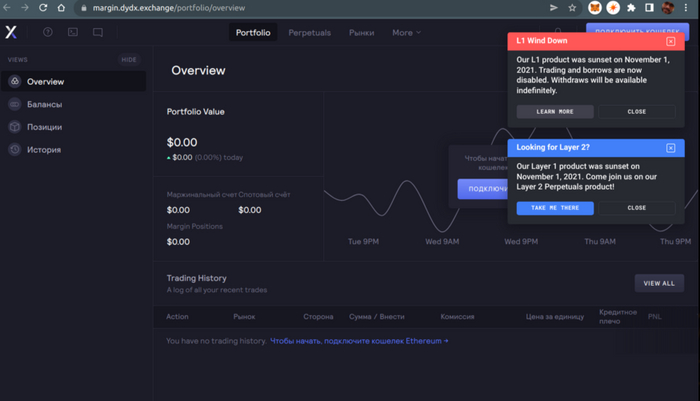Expand the More dropdown menu

(406, 33)
